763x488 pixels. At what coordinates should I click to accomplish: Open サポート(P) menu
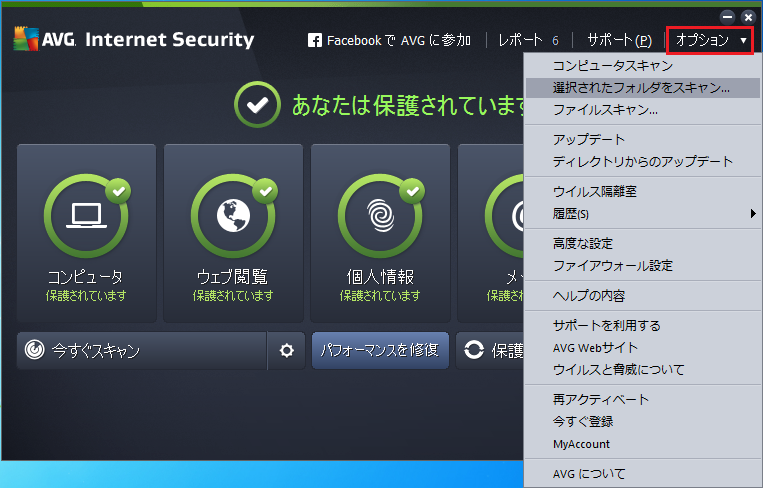[619, 40]
